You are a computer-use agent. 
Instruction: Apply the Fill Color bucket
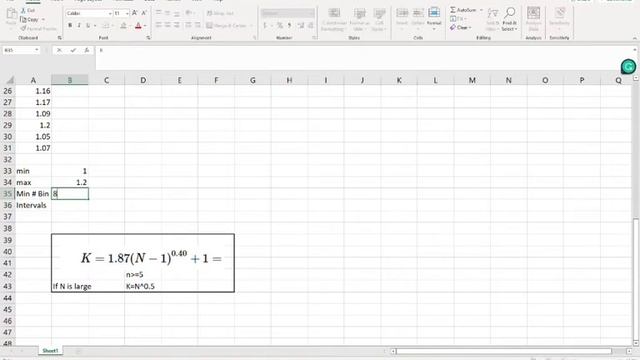123,25
